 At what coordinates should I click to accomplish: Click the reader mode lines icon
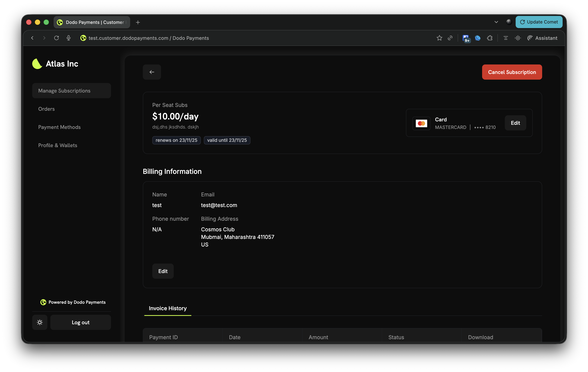coord(505,38)
